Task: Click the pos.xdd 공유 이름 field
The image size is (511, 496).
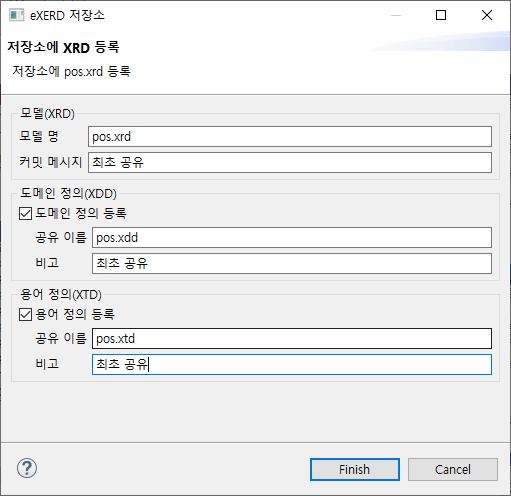Action: [x=292, y=237]
